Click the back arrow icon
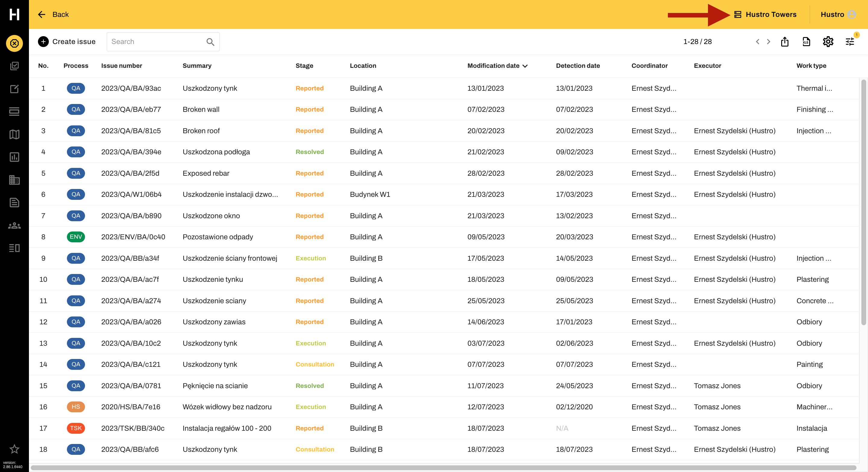This screenshot has height=472, width=868. coord(42,14)
